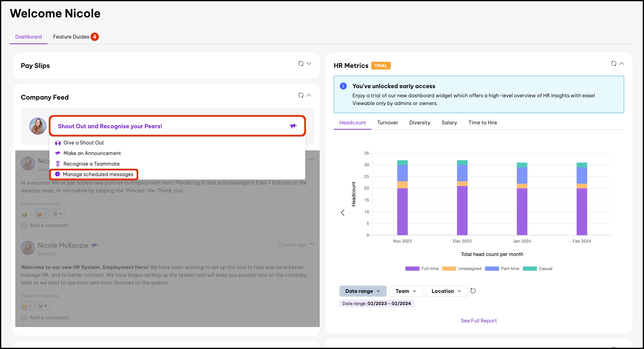Expand the Pay Slips panel
This screenshot has width=644, height=349.
point(309,64)
